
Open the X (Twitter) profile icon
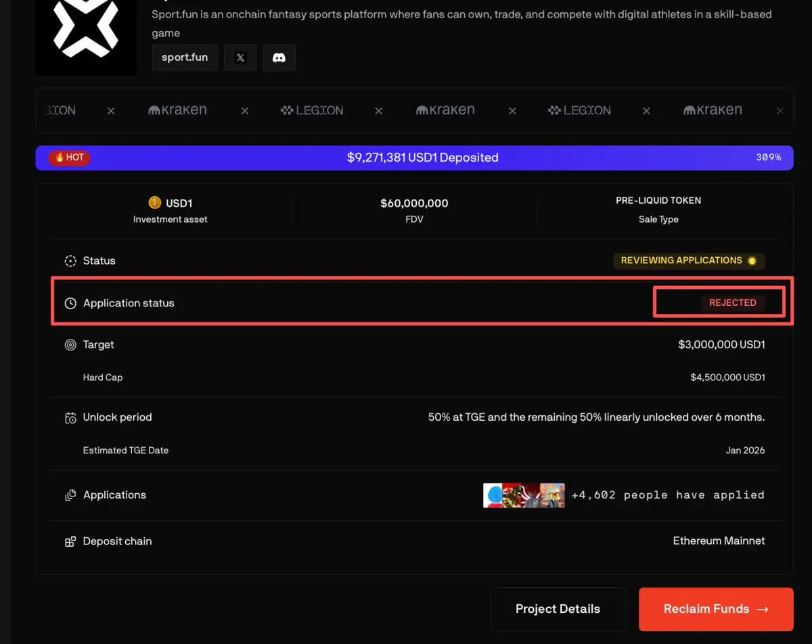240,57
